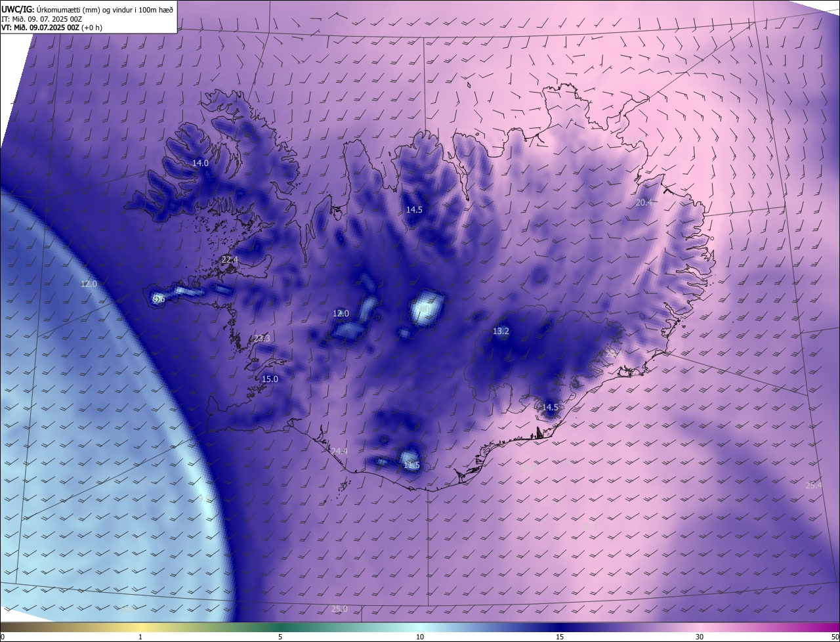Click the 13.2 value over the glacier
The image size is (840, 642).
point(501,332)
